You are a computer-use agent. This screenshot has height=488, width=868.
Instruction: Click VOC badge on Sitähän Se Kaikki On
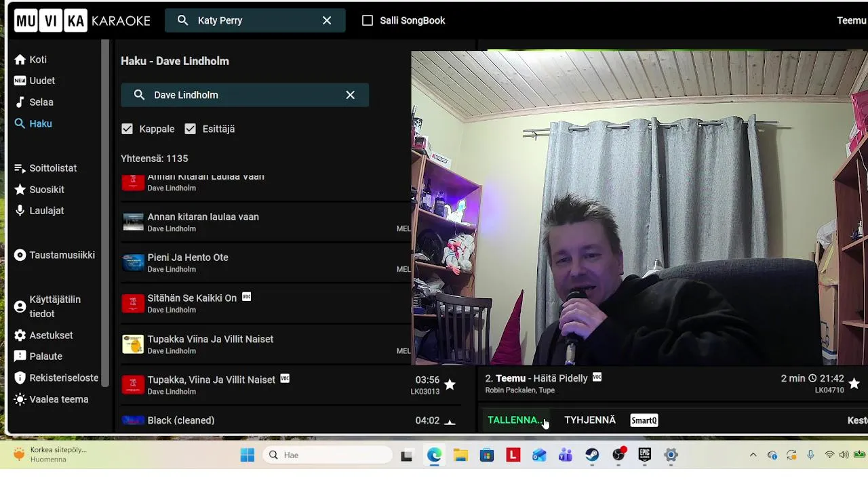tap(247, 297)
